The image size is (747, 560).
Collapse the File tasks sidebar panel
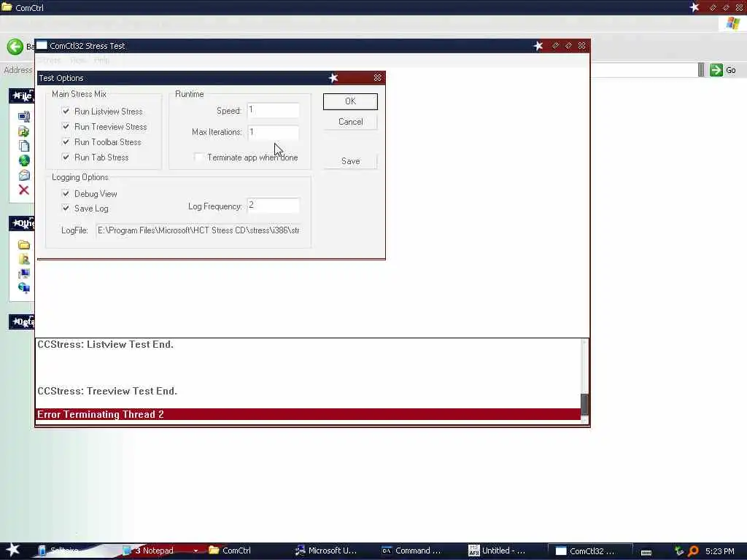(22, 96)
